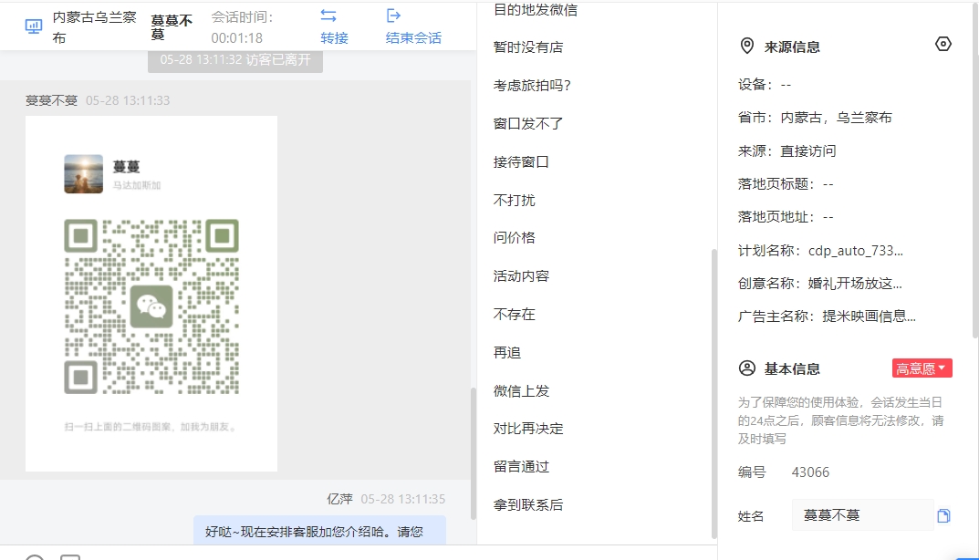Image resolution: width=979 pixels, height=560 pixels.
Task: Click the 创意名称 婚礼开场放这 value
Action: 855,284
